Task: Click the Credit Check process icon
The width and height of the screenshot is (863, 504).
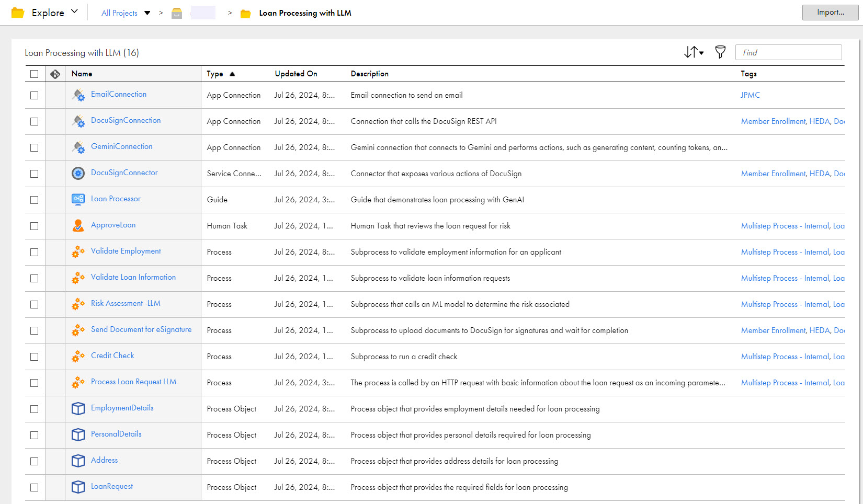Action: (78, 357)
